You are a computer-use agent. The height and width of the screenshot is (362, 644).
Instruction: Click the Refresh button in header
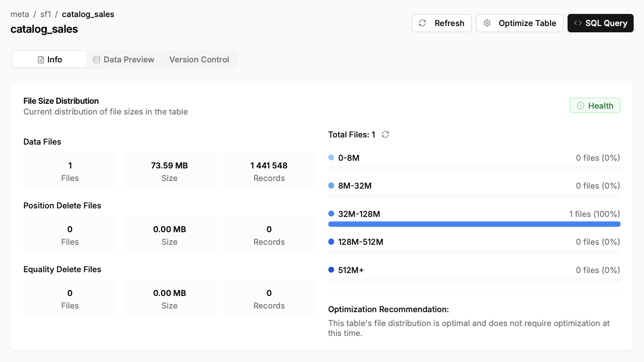(441, 23)
